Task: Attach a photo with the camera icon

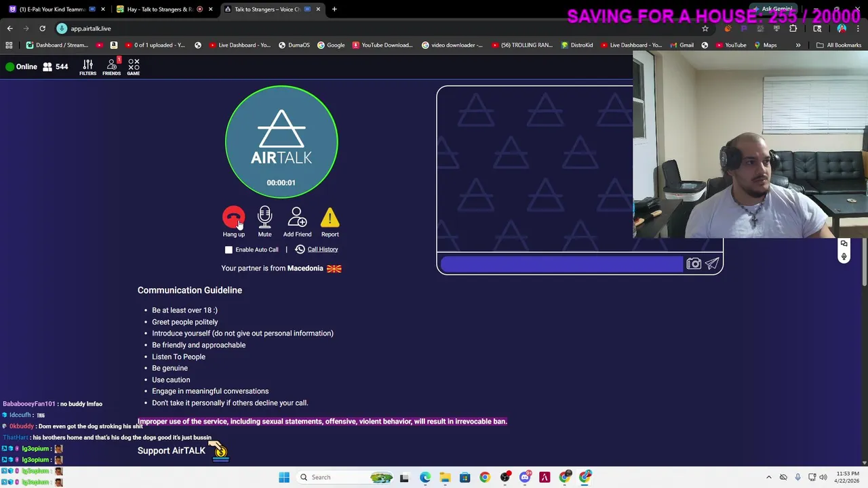Action: pos(693,264)
